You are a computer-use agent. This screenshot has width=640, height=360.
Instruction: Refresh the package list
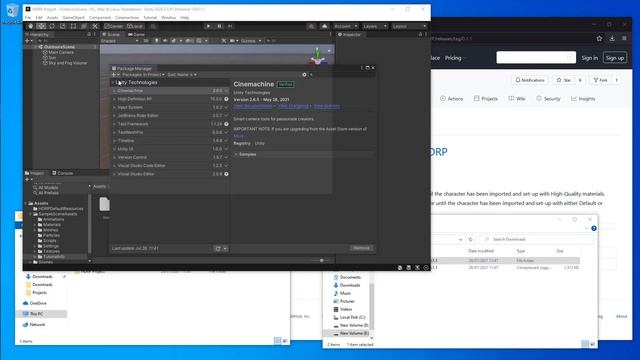[x=218, y=248]
